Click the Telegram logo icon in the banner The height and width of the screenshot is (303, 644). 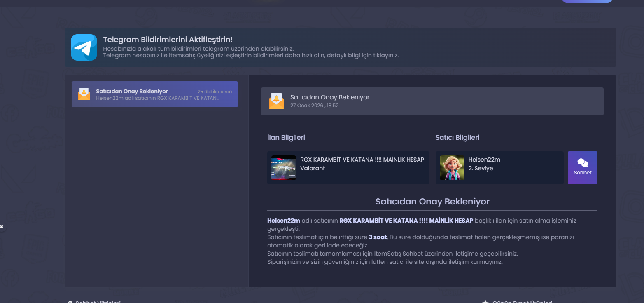84,47
